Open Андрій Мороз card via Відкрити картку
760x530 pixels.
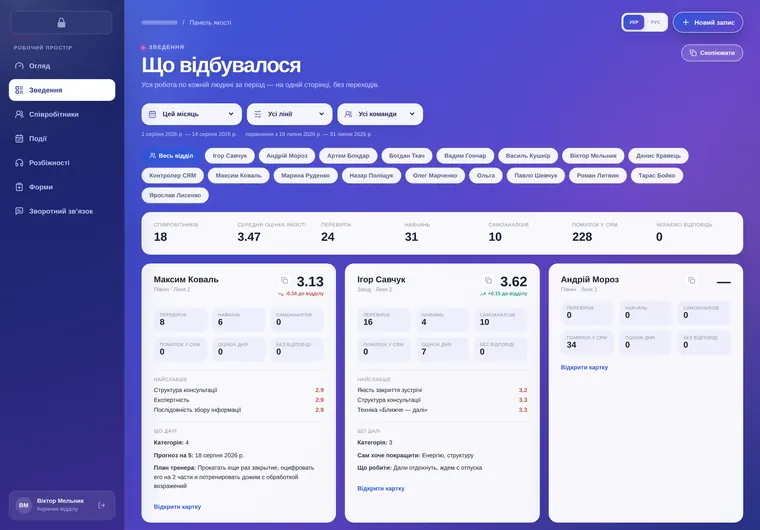coord(585,368)
